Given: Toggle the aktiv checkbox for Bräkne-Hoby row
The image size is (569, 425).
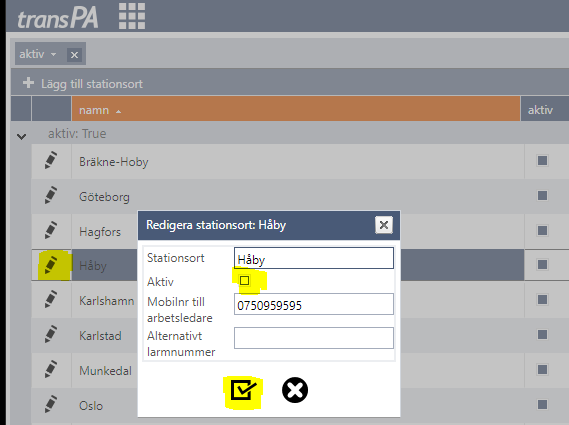Looking at the screenshot, I should (x=542, y=160).
